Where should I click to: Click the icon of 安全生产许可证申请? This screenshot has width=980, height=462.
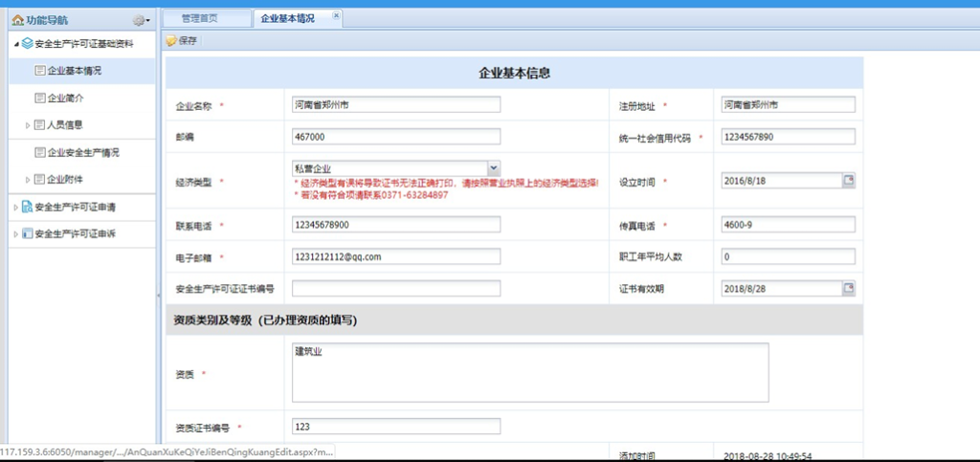(28, 207)
